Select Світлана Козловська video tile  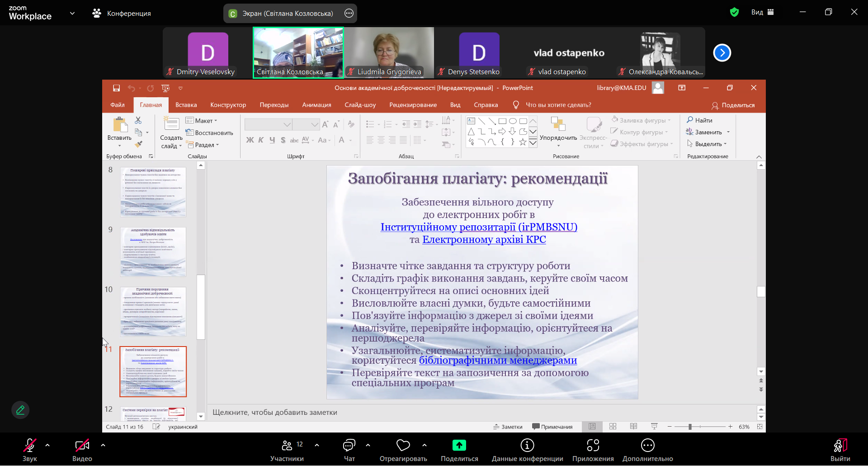[x=298, y=52]
